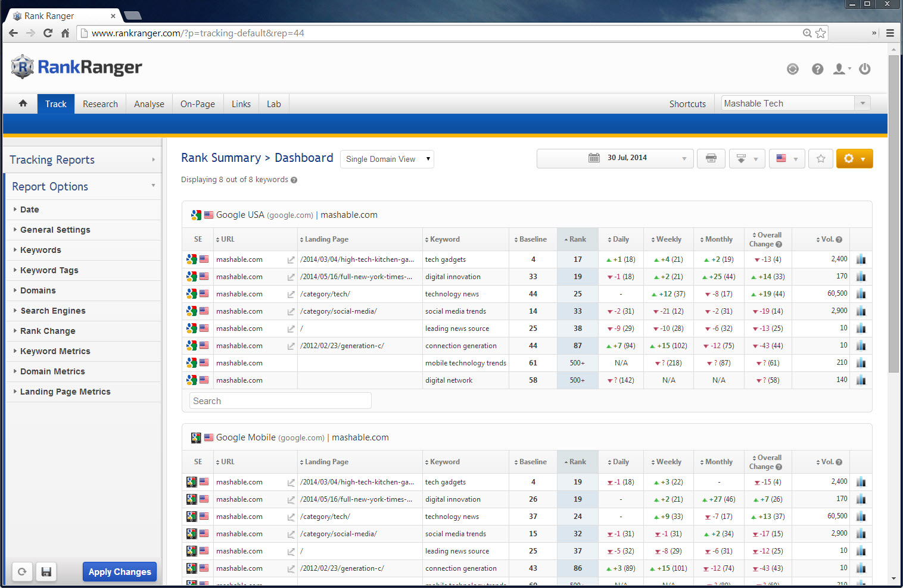
Task: Click the home icon in navigation bar
Action: (x=23, y=104)
